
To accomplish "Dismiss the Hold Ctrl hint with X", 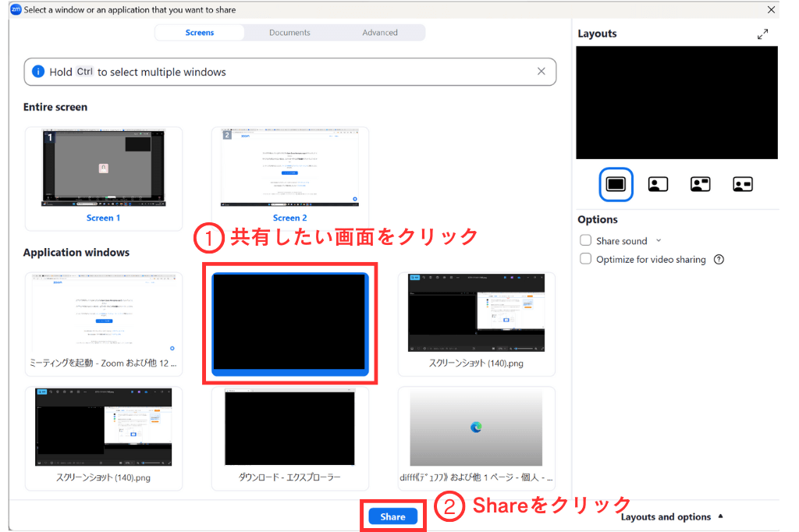I will click(x=541, y=71).
